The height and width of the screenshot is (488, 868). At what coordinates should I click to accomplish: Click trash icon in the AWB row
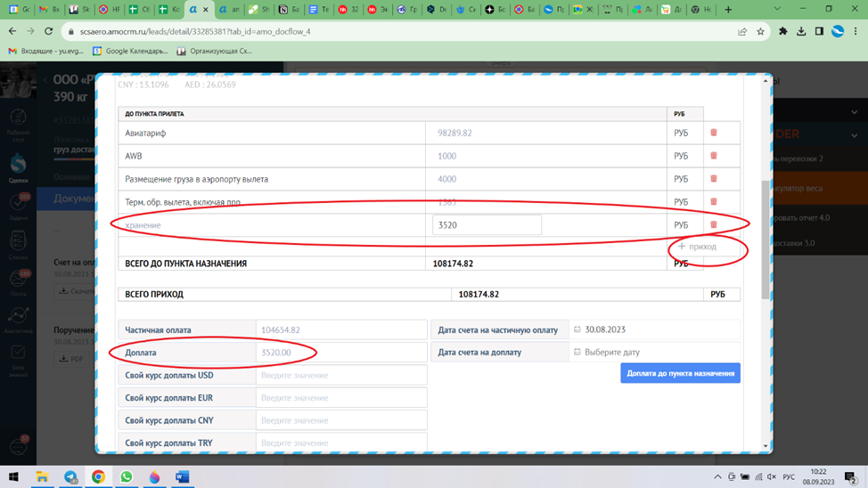tap(713, 156)
